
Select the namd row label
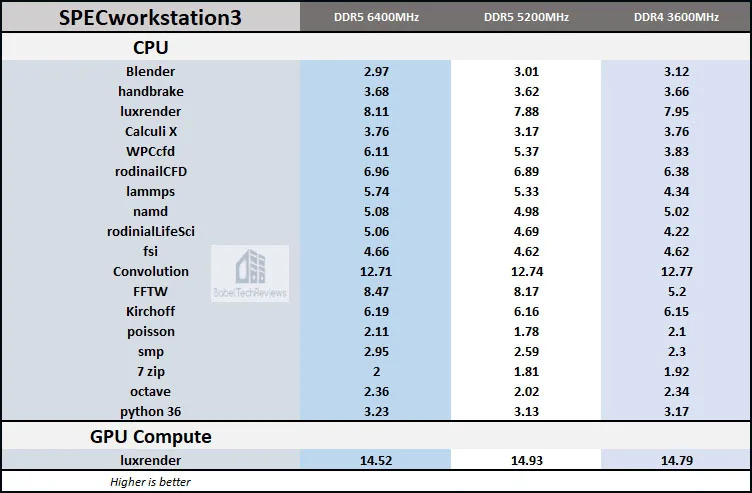click(x=151, y=211)
